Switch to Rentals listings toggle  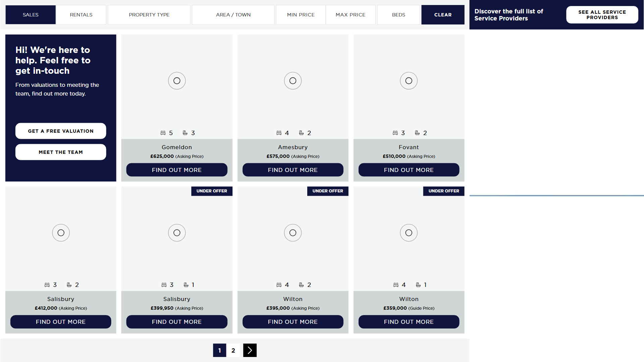[x=81, y=15]
